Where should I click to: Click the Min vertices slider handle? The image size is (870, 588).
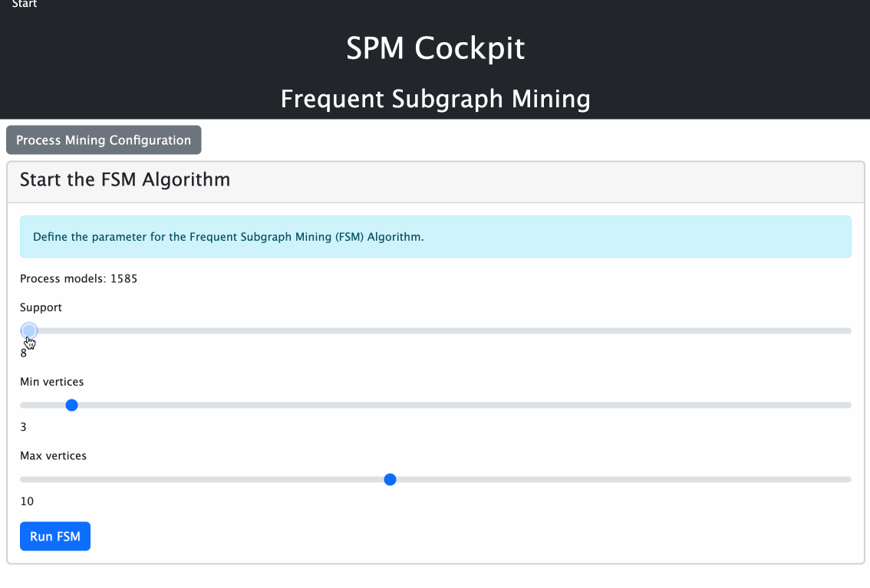coord(72,405)
